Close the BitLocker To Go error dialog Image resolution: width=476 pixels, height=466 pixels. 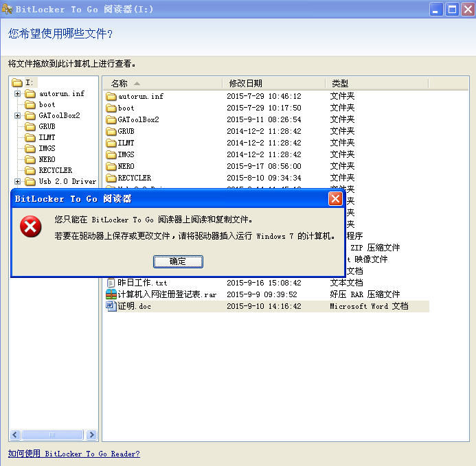[x=335, y=199]
